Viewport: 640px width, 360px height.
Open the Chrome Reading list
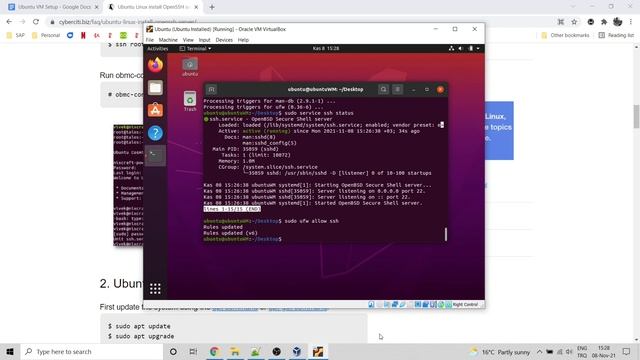point(616,36)
